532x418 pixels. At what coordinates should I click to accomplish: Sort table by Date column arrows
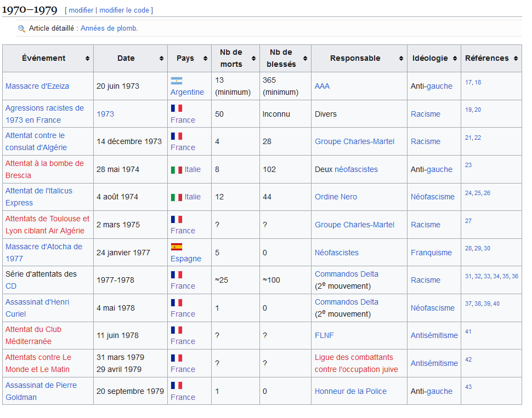coord(161,59)
